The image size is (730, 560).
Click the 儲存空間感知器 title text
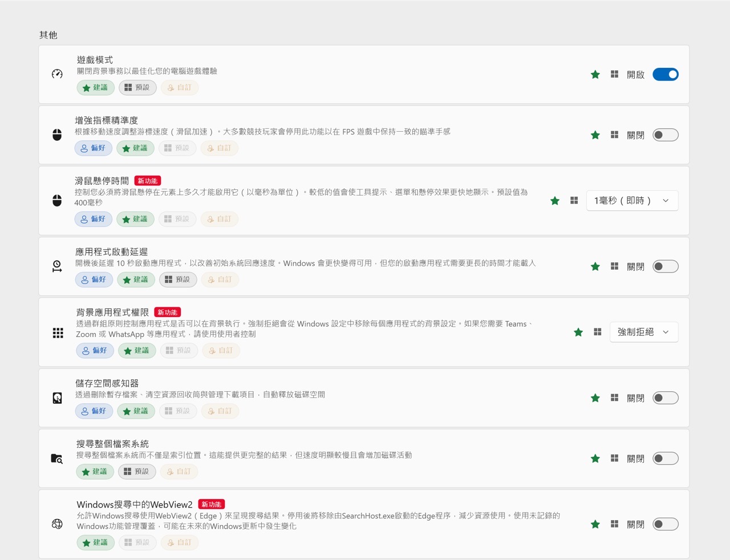[x=107, y=383]
